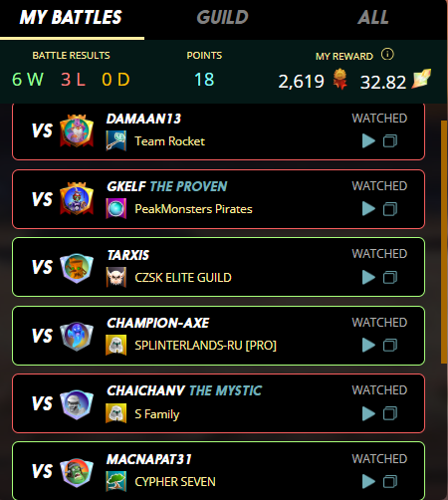448x500 pixels.
Task: Open player GKELF THE PROVEN's name link
Action: pyautogui.click(x=167, y=186)
